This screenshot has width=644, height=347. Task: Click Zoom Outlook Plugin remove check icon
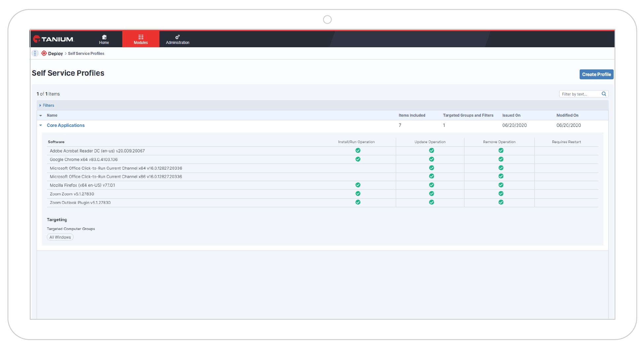[x=501, y=202]
